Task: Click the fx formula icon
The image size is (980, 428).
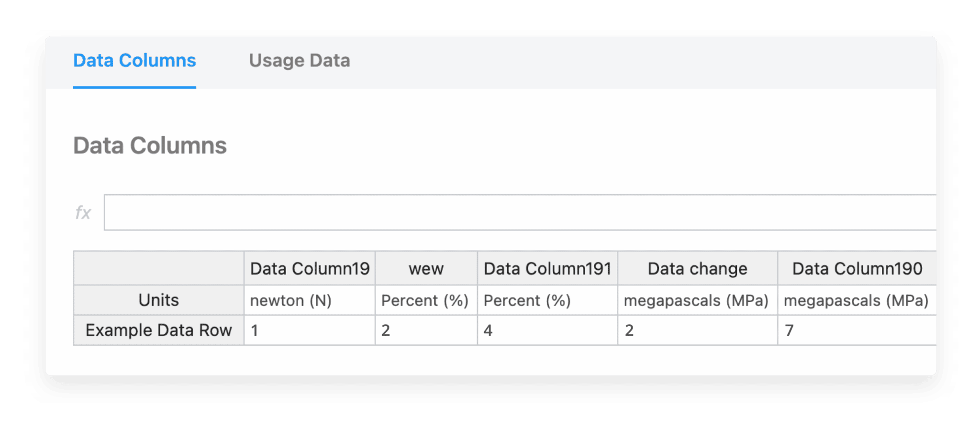Action: [x=83, y=212]
